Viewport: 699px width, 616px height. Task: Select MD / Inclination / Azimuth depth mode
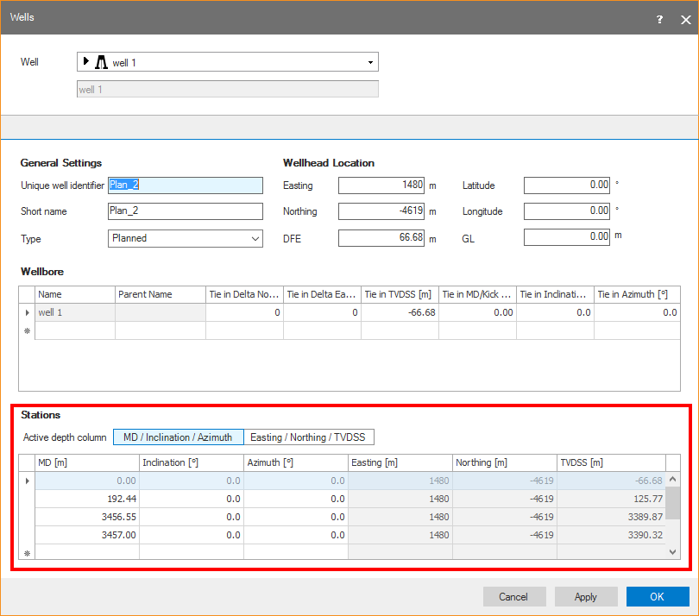pos(178,437)
